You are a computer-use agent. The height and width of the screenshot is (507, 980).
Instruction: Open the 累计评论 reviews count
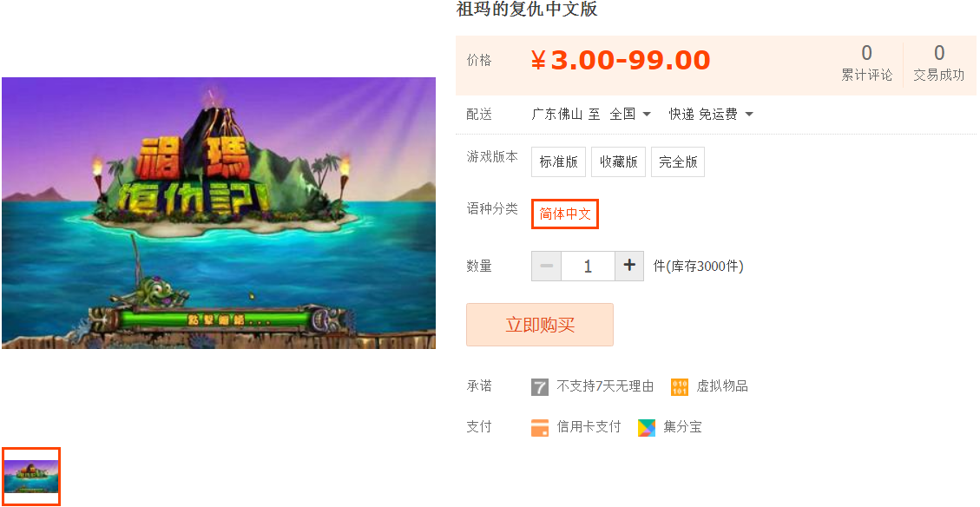tap(866, 63)
